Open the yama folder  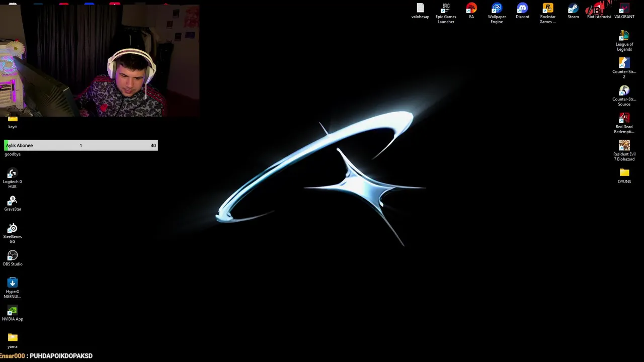pos(13,341)
